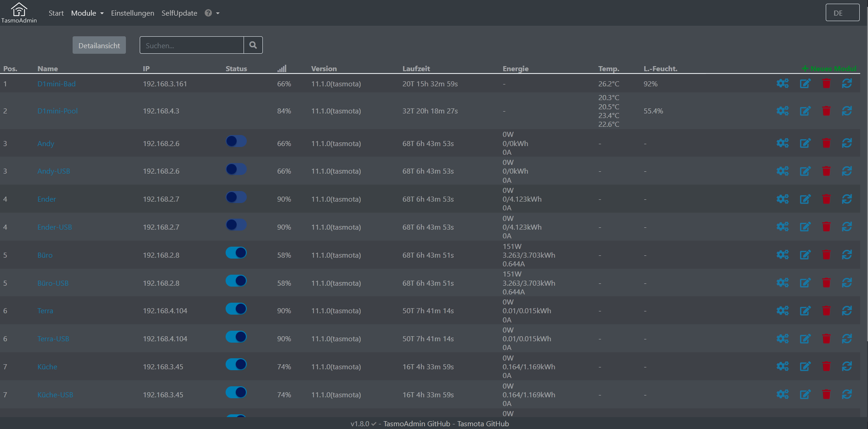Toggle the Küche-USB power switch
Viewport: 868px width, 429px height.
pyautogui.click(x=236, y=393)
